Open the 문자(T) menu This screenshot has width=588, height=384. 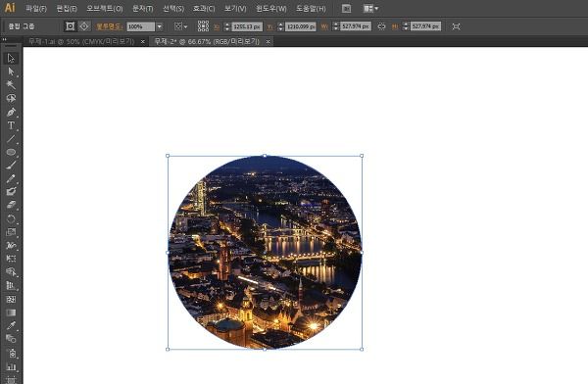(143, 8)
